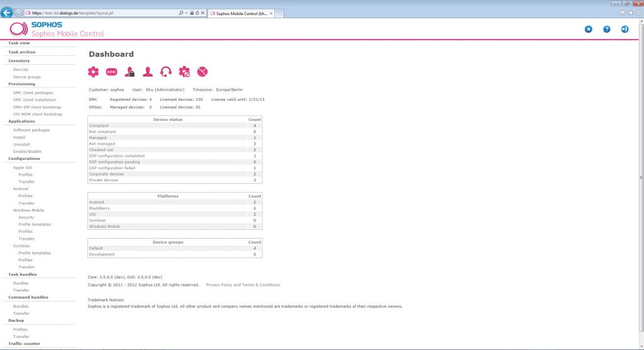
Task: Select Applications section heading
Action: [21, 121]
